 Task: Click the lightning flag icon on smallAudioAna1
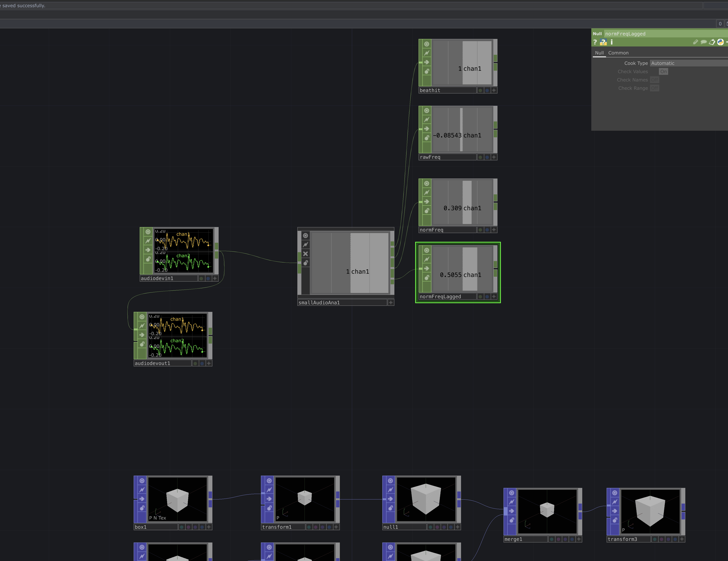[x=306, y=244]
